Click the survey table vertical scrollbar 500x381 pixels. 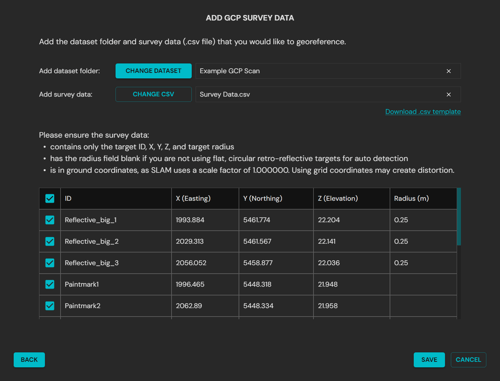click(459, 217)
